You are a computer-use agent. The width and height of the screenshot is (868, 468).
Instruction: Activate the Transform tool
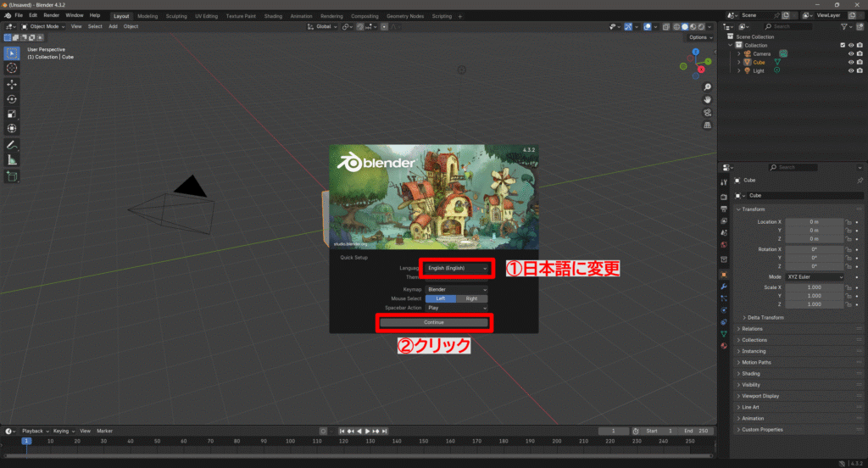pos(12,129)
